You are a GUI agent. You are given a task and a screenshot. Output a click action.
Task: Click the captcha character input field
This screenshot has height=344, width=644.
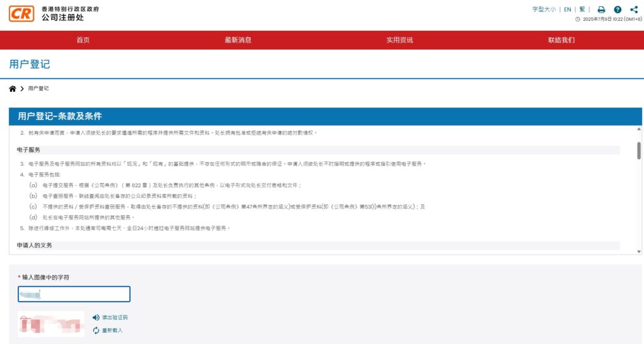tap(74, 294)
